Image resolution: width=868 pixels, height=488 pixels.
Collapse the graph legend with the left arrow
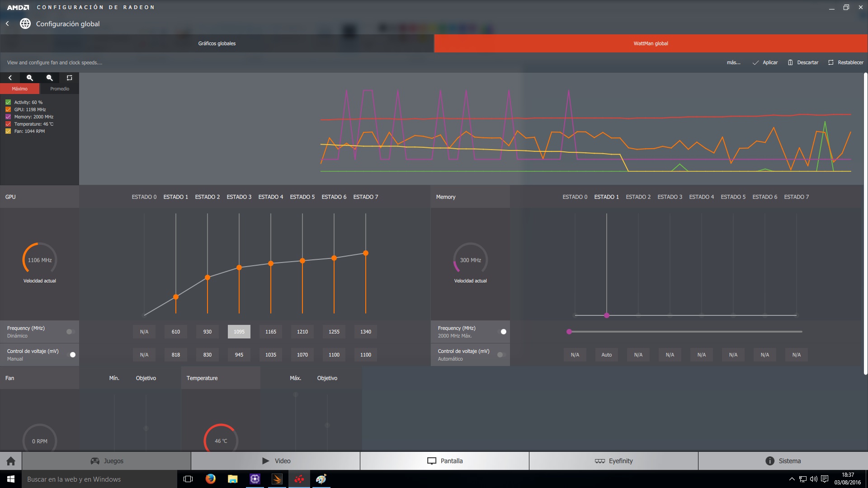pos(10,78)
